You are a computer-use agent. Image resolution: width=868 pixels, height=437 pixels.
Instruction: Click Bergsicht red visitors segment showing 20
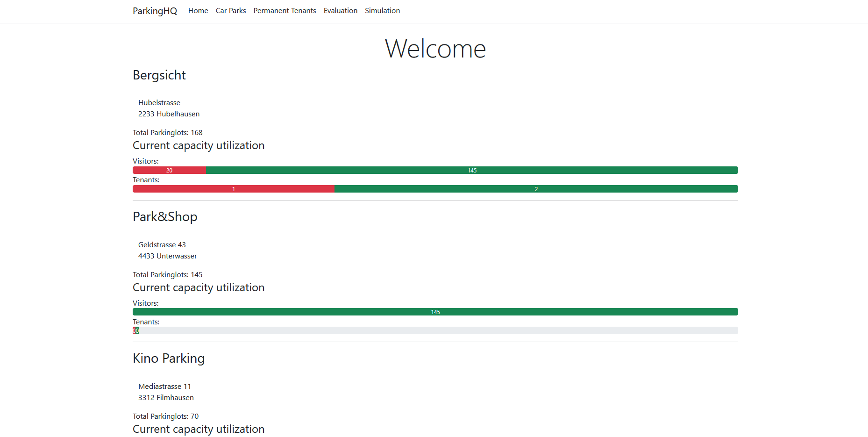pos(170,170)
